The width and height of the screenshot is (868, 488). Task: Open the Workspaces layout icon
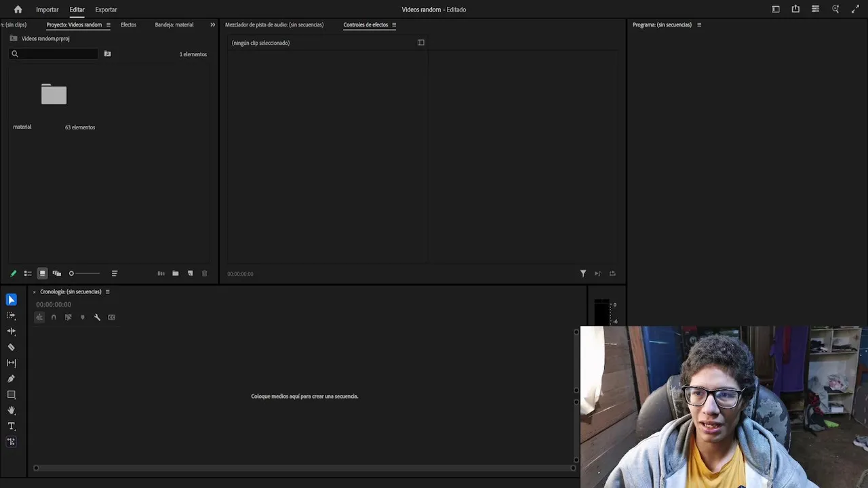tap(776, 9)
